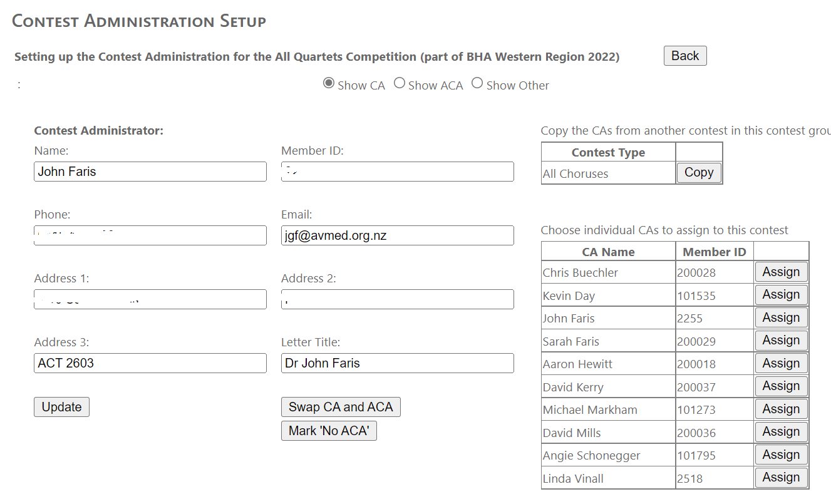Screen dimensions: 831x504
Task: Choose the Show Other radio option
Action: (477, 83)
